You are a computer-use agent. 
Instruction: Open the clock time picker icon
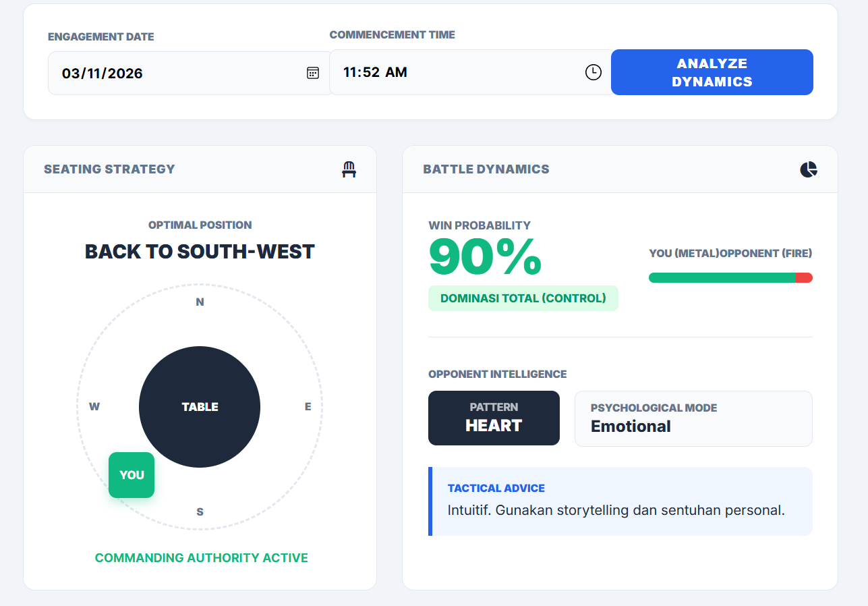pos(593,72)
